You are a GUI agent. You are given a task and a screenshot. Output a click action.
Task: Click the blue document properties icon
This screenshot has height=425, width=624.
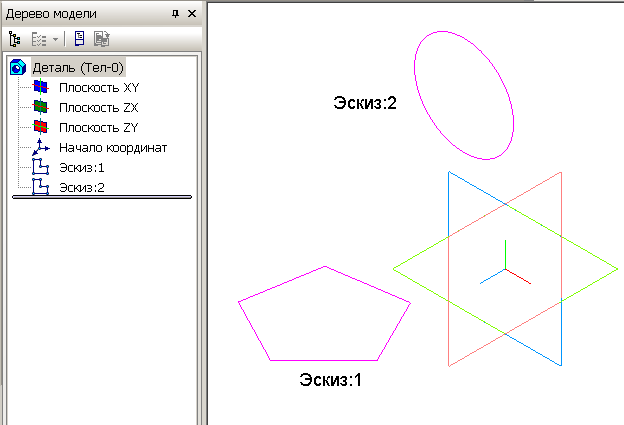(79, 39)
